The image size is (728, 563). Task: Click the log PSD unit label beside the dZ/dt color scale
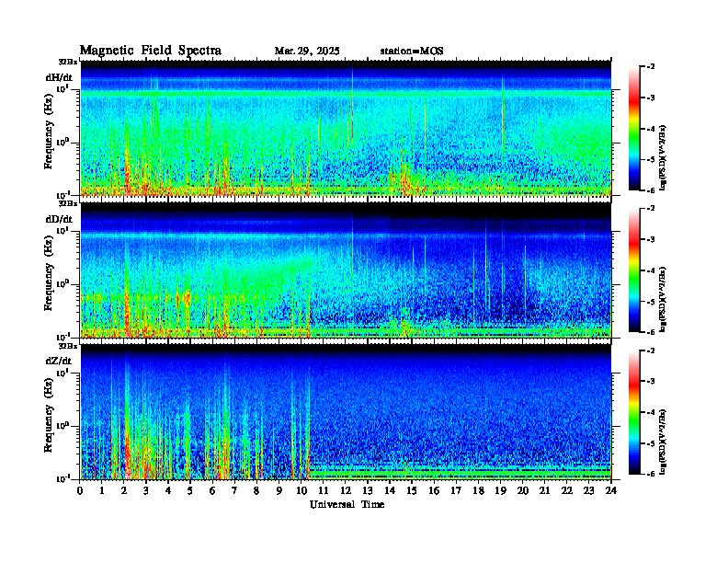(664, 442)
